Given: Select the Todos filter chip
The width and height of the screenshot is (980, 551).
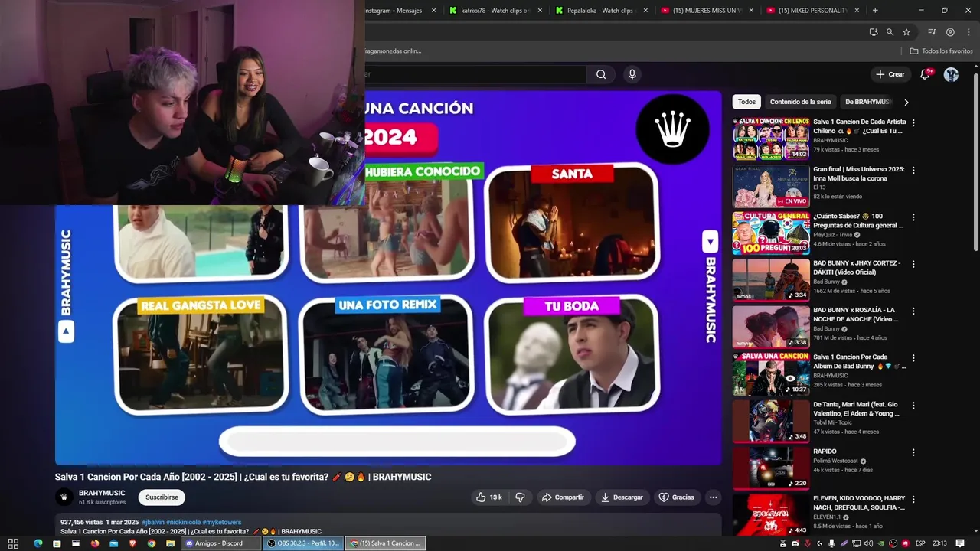Looking at the screenshot, I should click(x=746, y=102).
